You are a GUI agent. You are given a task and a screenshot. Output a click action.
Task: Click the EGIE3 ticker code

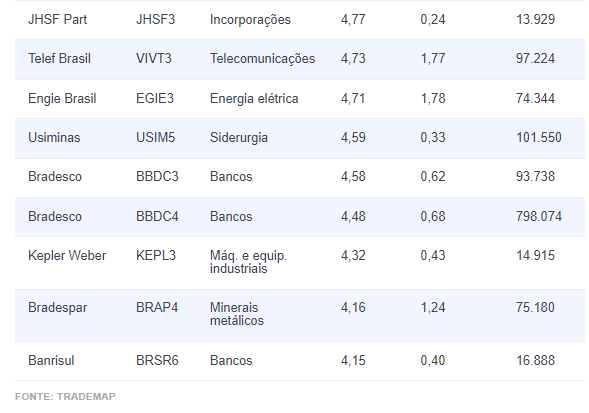[x=155, y=98]
